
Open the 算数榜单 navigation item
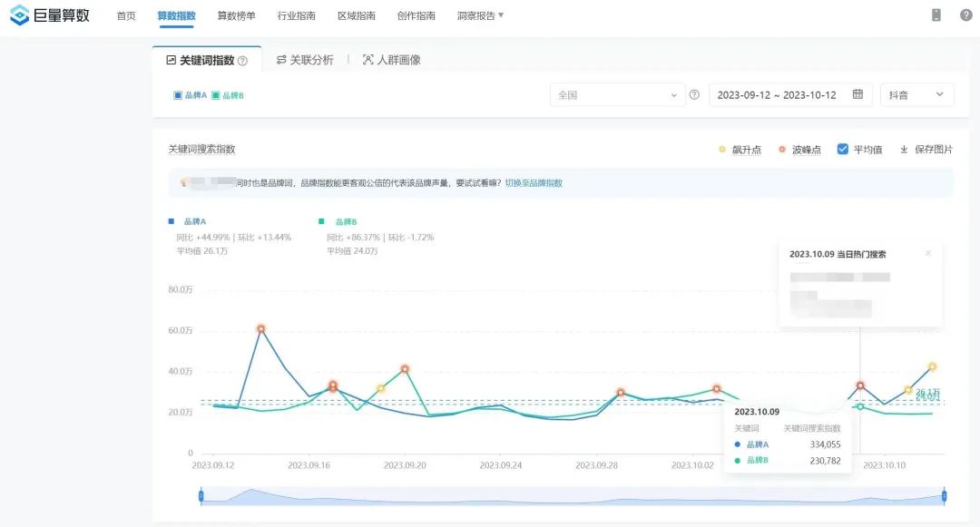tap(237, 15)
